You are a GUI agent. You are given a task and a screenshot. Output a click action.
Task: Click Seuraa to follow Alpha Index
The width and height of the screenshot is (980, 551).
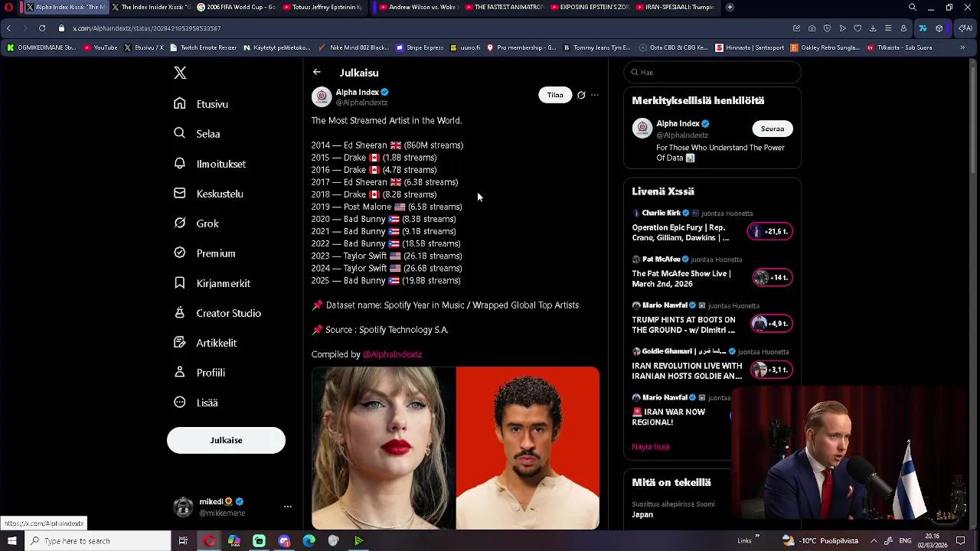773,129
